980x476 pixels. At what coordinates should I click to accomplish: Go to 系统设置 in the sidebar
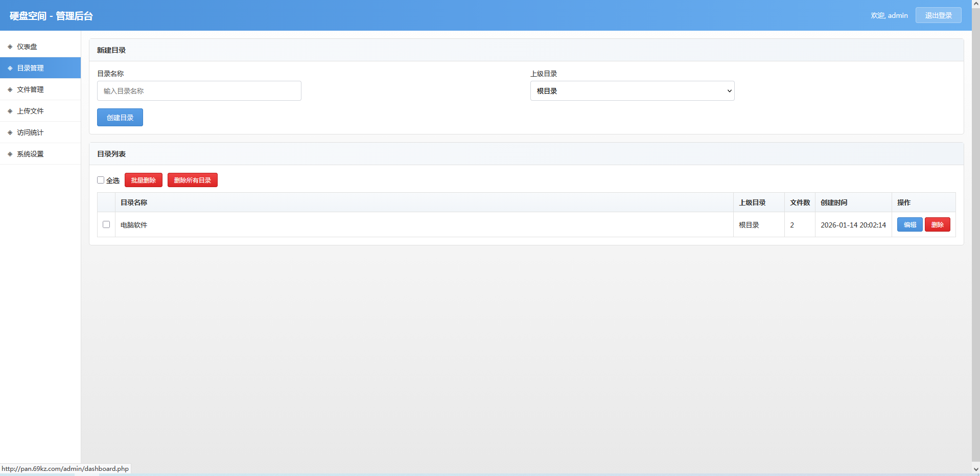coord(30,154)
